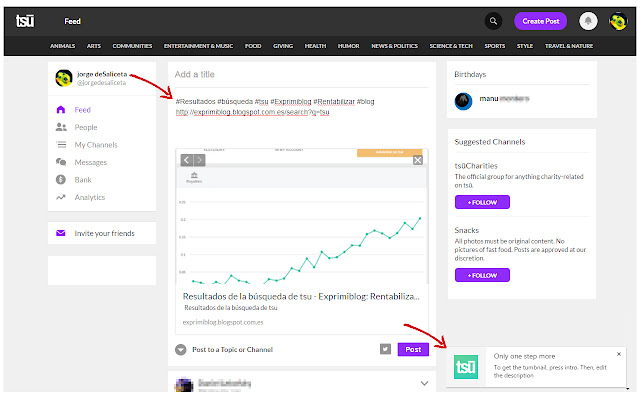Open Arts category
The image size is (640, 400).
tap(93, 46)
